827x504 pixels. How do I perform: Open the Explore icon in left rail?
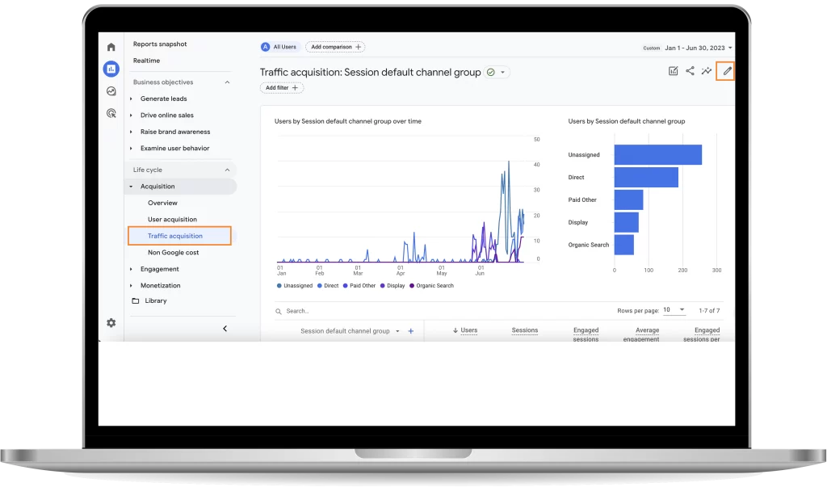coord(111,91)
